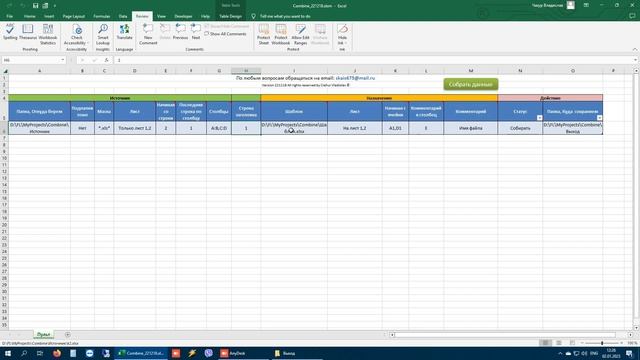The width and height of the screenshot is (640, 360).
Task: Click the Hide Ink button
Action: tap(342, 34)
